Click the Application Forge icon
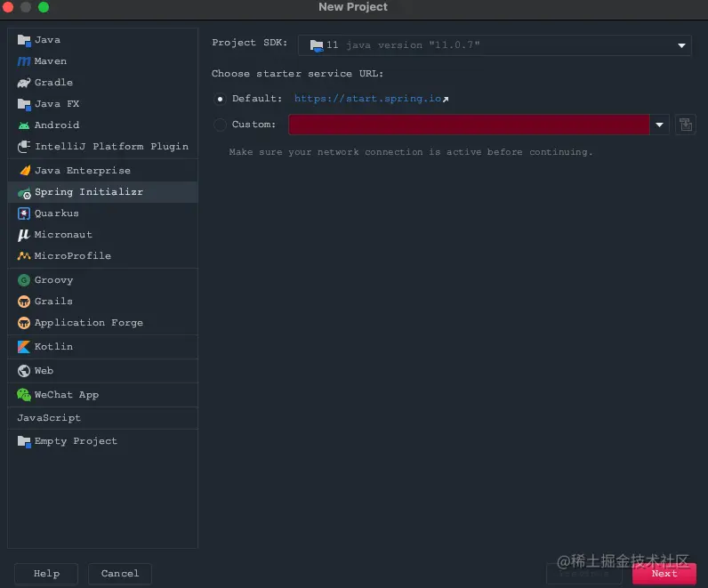Viewport: 708px width, 588px height. point(24,322)
